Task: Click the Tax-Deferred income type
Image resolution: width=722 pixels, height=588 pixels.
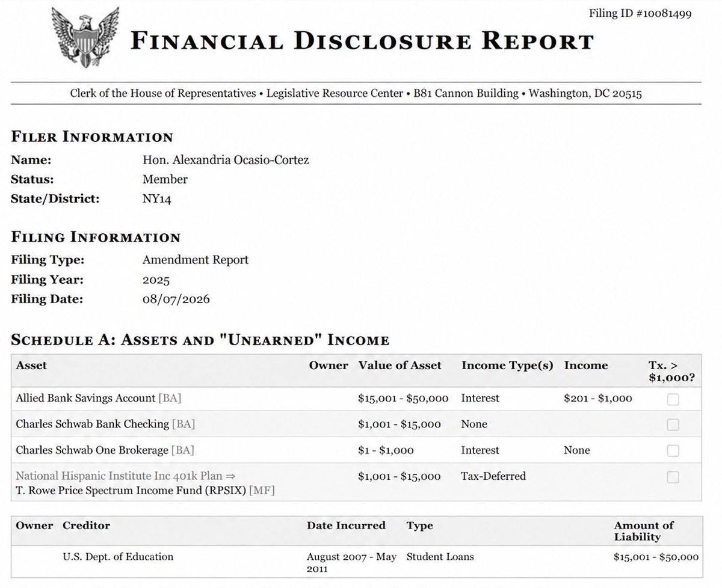Action: (493, 476)
